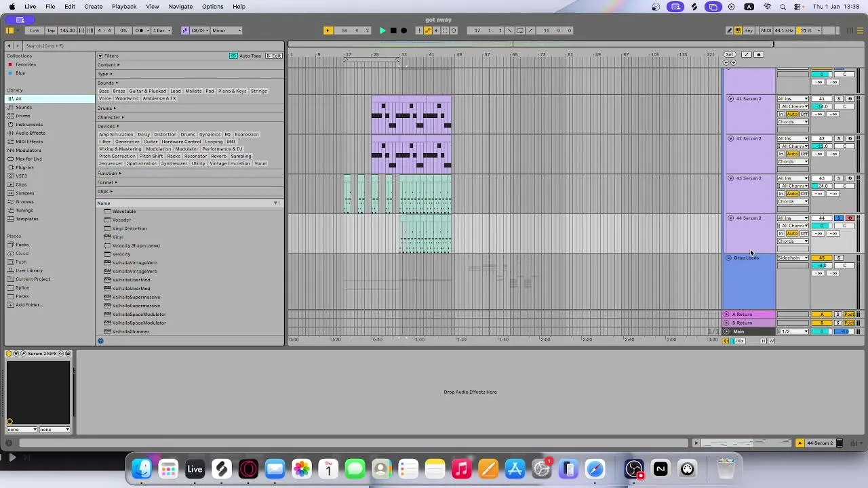Viewport: 868px width, 488px height.
Task: Select Instruments in the Library
Action: [x=29, y=125]
